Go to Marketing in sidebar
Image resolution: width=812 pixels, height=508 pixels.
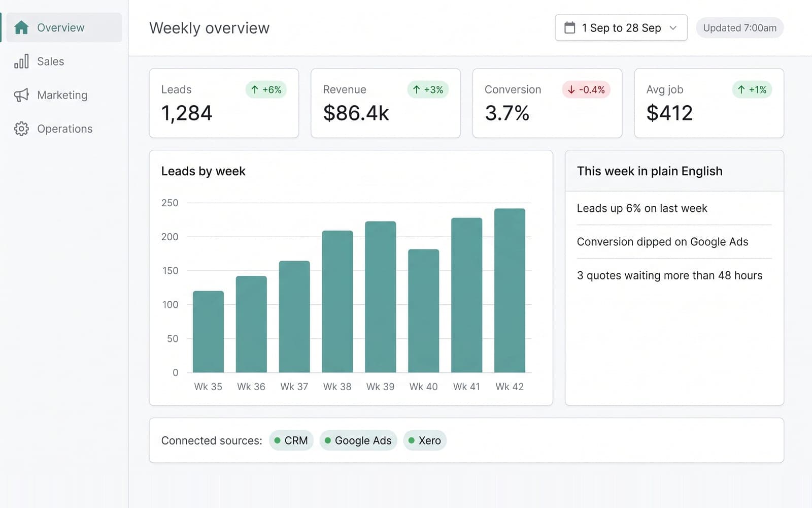(64, 95)
